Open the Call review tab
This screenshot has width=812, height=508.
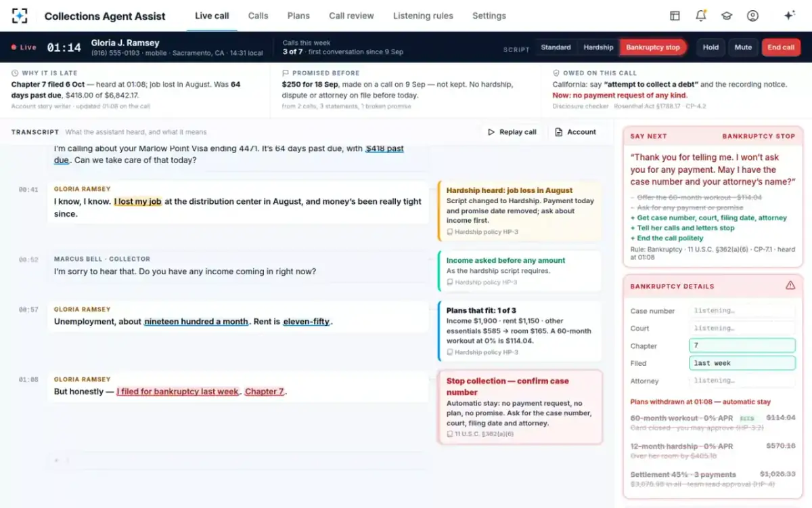pos(352,16)
